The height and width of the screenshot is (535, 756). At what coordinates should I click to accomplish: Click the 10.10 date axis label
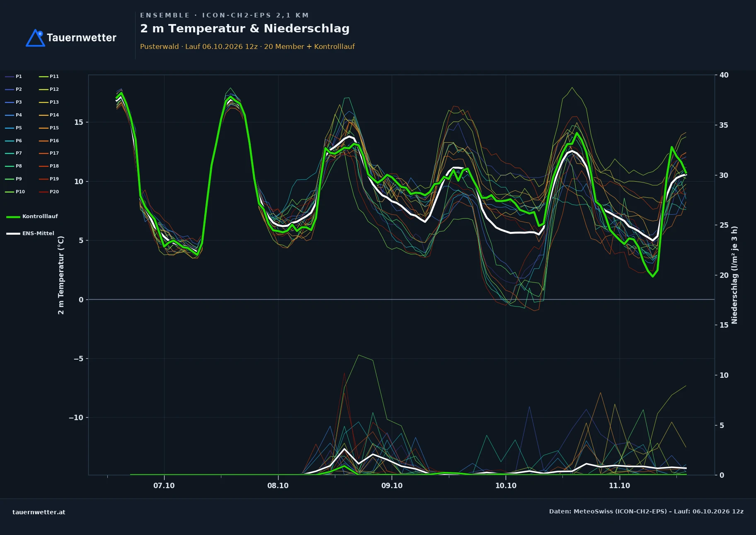[506, 486]
